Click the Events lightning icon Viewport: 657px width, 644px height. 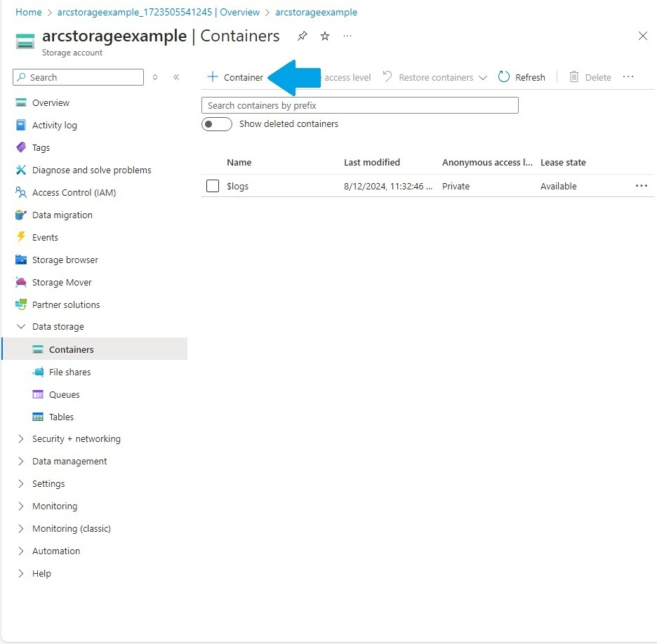21,237
